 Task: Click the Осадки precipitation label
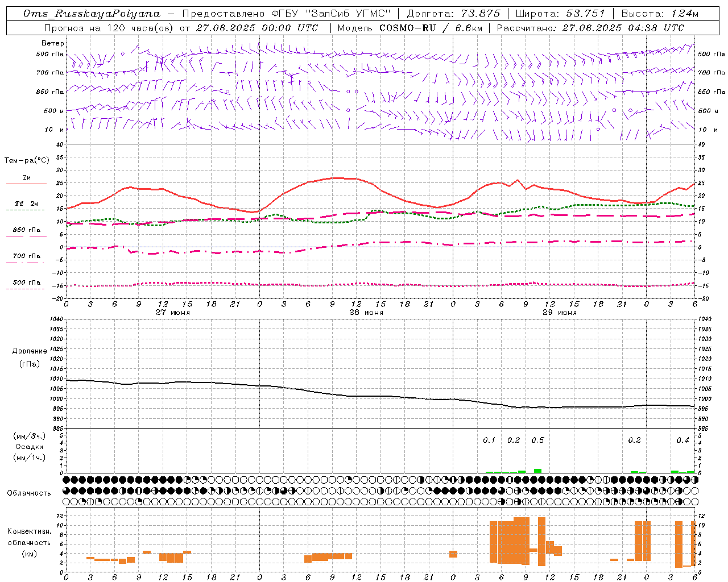click(x=29, y=447)
